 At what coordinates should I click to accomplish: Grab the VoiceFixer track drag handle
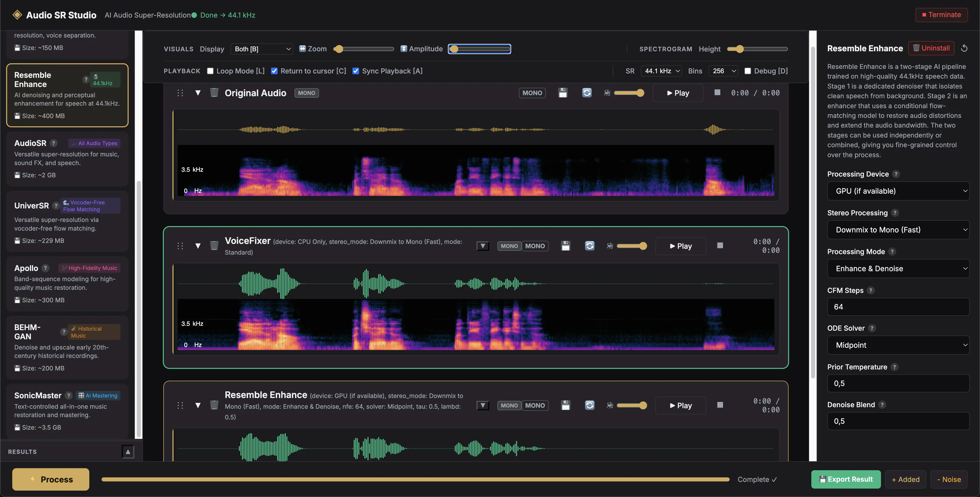tap(180, 246)
